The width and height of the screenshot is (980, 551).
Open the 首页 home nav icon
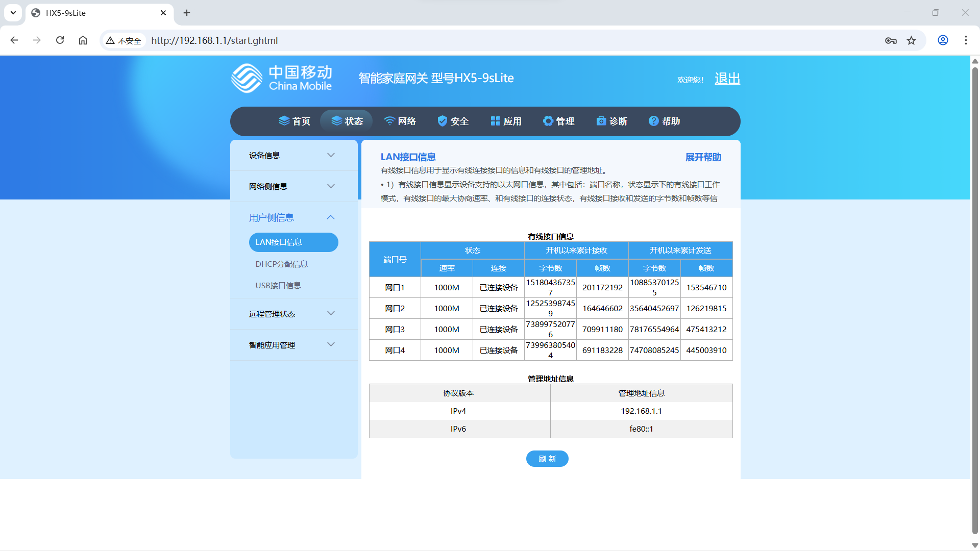pos(284,121)
